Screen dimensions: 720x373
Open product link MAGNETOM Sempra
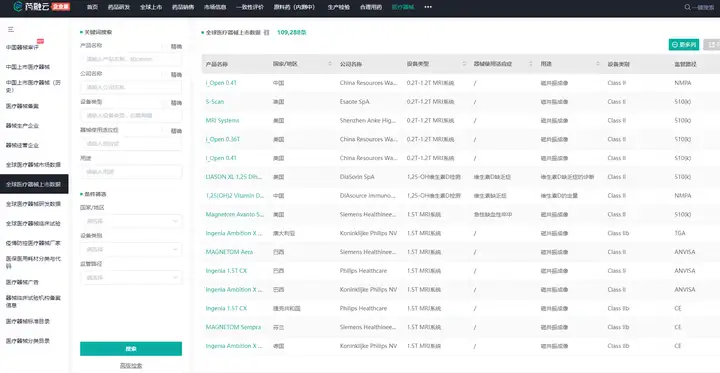pyautogui.click(x=233, y=327)
